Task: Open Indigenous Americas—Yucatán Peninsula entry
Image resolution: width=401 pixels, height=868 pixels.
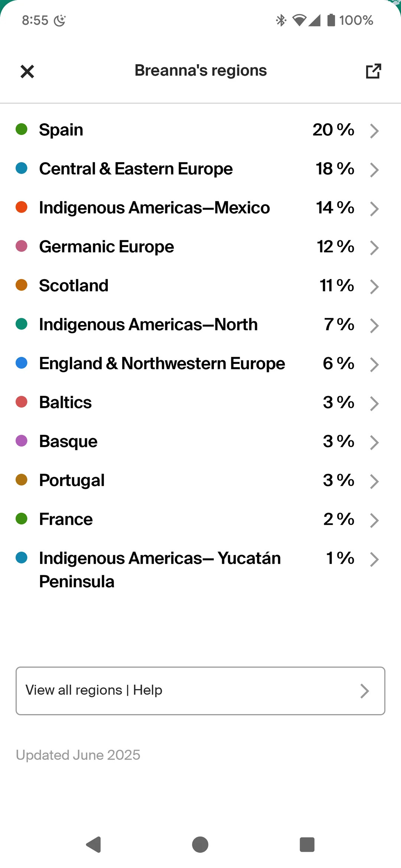Action: (200, 570)
